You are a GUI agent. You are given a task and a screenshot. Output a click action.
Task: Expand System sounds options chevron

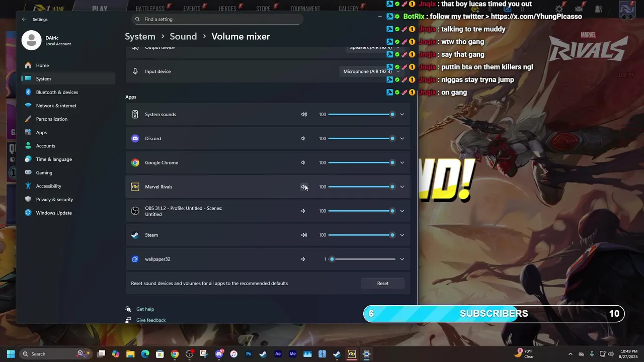coord(402,114)
